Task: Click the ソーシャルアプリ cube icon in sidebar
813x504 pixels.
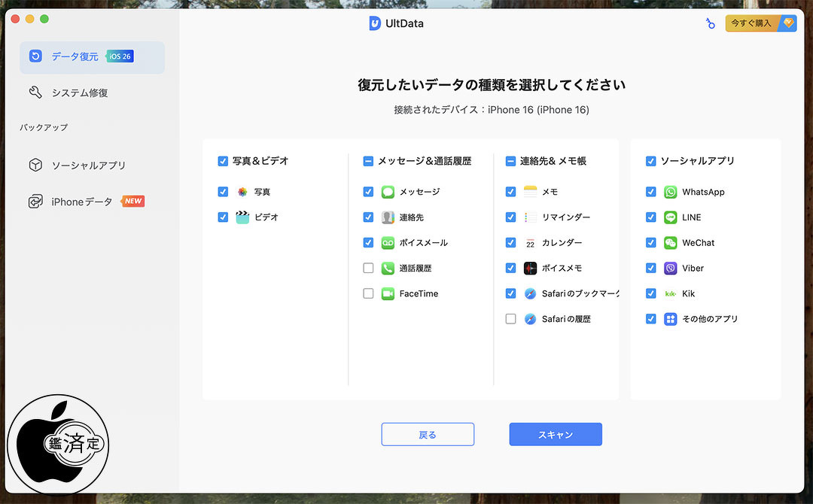Action: point(35,165)
